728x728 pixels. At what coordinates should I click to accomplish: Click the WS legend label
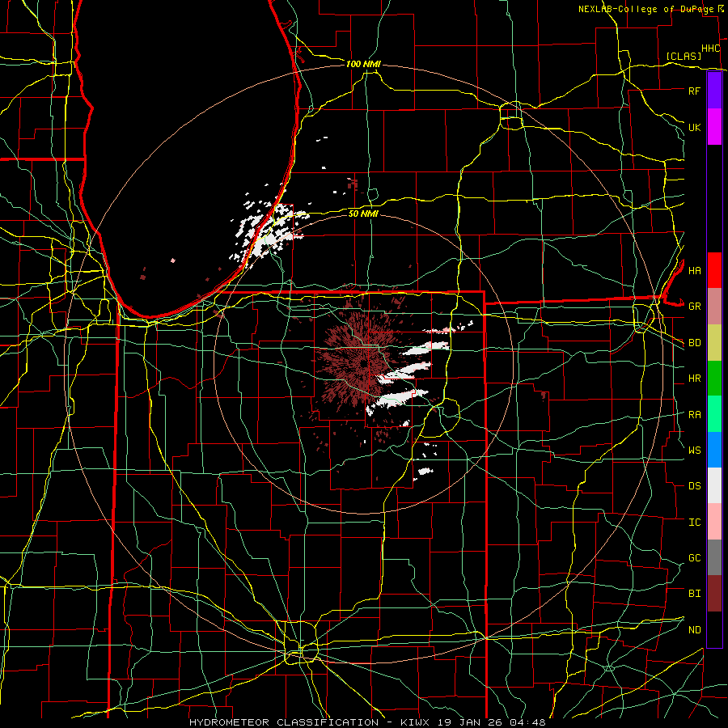[694, 451]
